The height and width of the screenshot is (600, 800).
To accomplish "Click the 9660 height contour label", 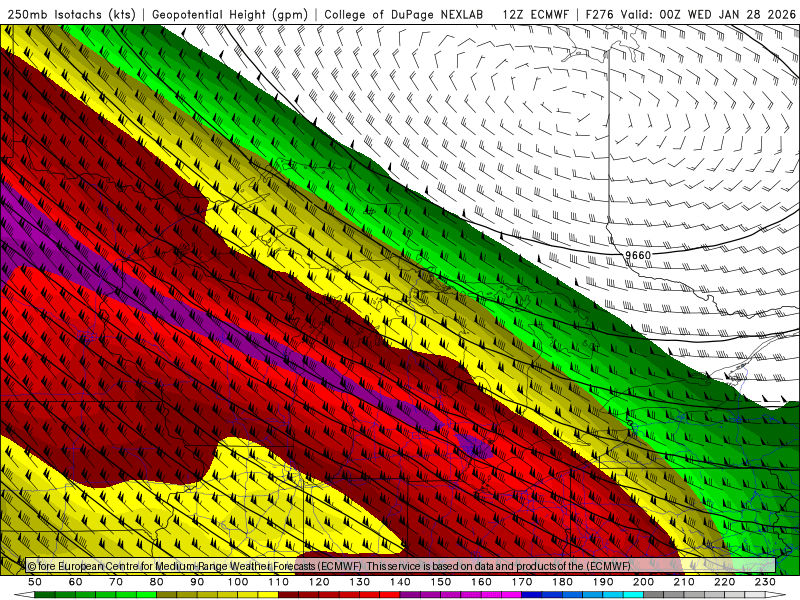I will (638, 255).
